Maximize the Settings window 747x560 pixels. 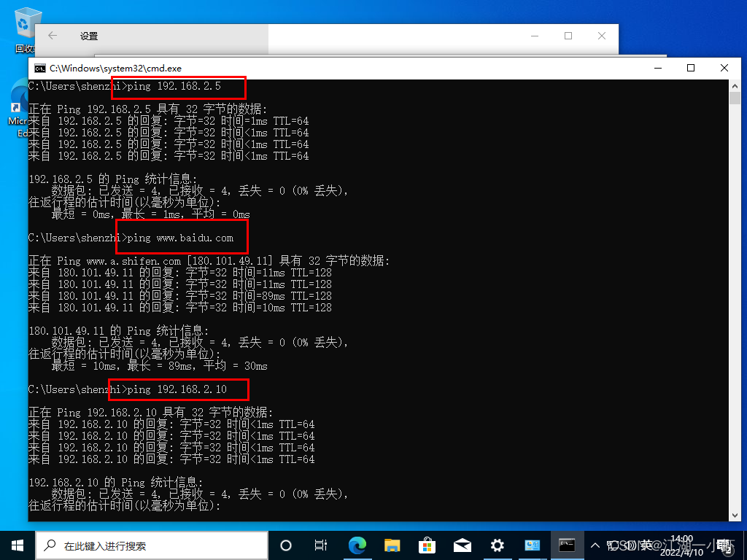click(568, 36)
